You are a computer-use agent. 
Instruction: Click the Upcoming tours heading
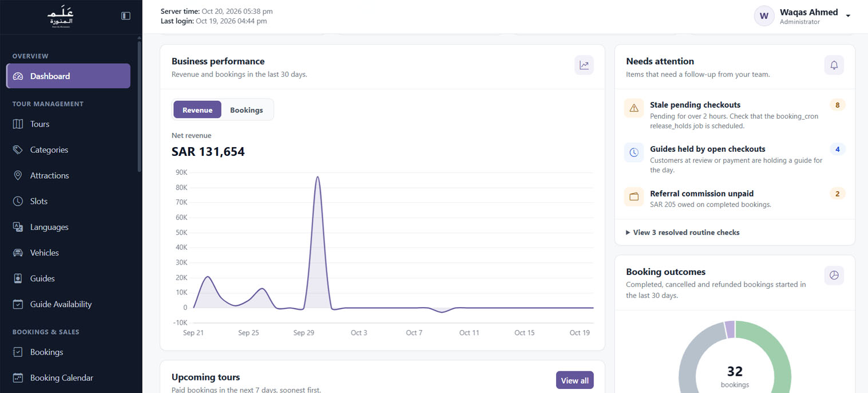click(x=206, y=377)
